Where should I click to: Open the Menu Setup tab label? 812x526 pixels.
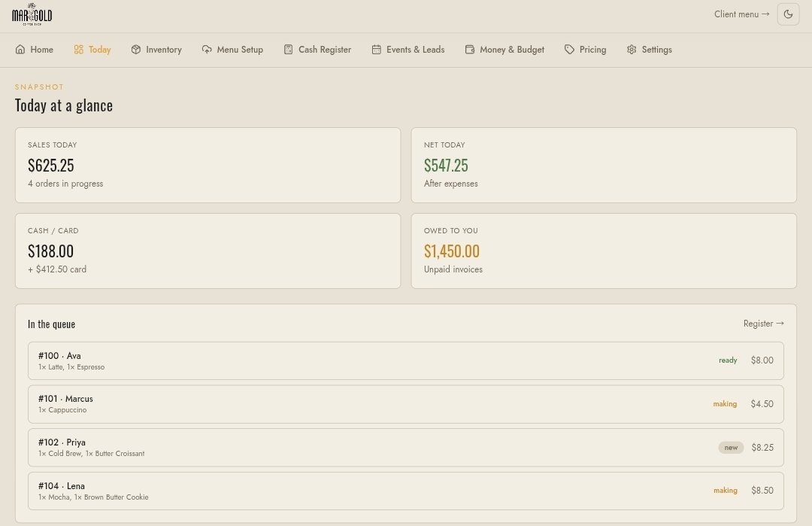(x=240, y=50)
